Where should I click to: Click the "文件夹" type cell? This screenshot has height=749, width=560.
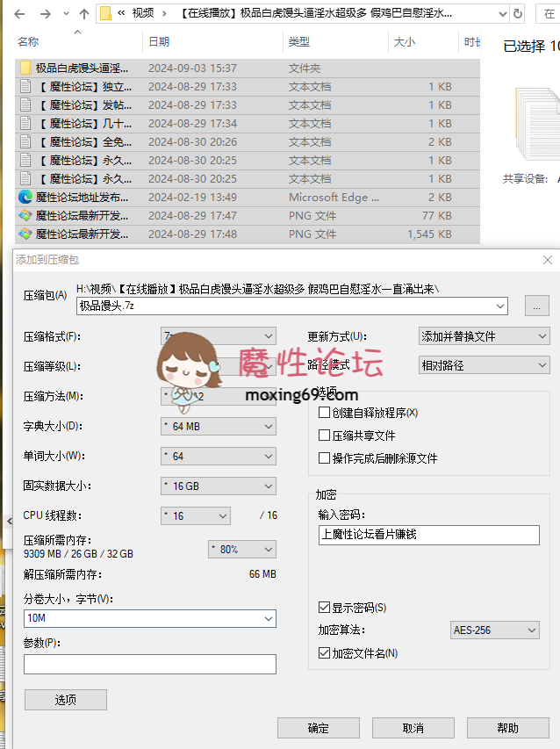point(304,68)
